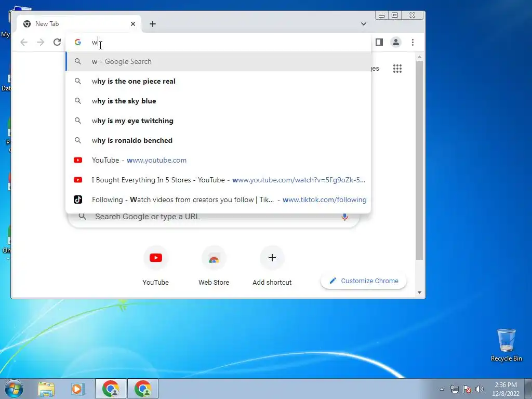Switch to the second Chrome taskbar button

(x=143, y=389)
